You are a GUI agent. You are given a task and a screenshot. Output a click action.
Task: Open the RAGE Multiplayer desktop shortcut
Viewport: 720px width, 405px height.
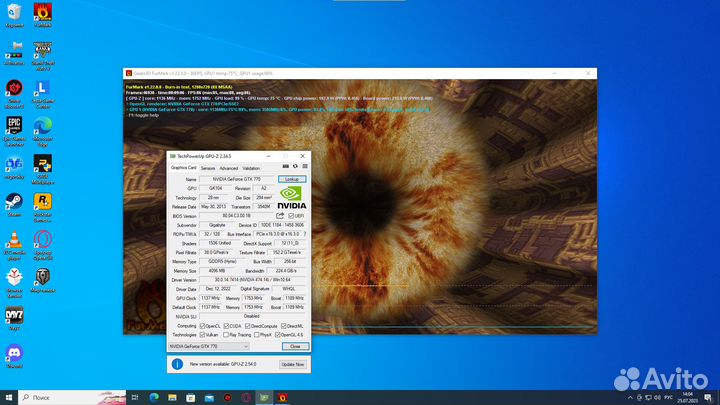tap(42, 169)
